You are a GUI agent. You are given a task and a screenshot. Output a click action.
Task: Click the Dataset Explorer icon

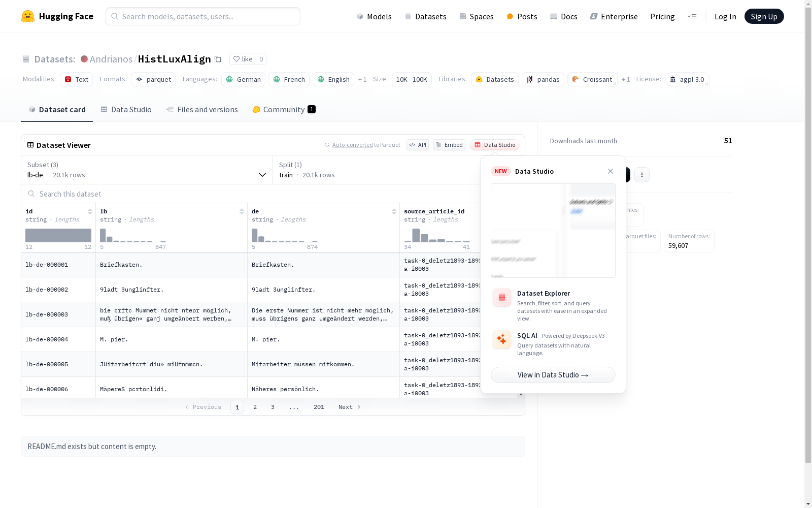(501, 298)
